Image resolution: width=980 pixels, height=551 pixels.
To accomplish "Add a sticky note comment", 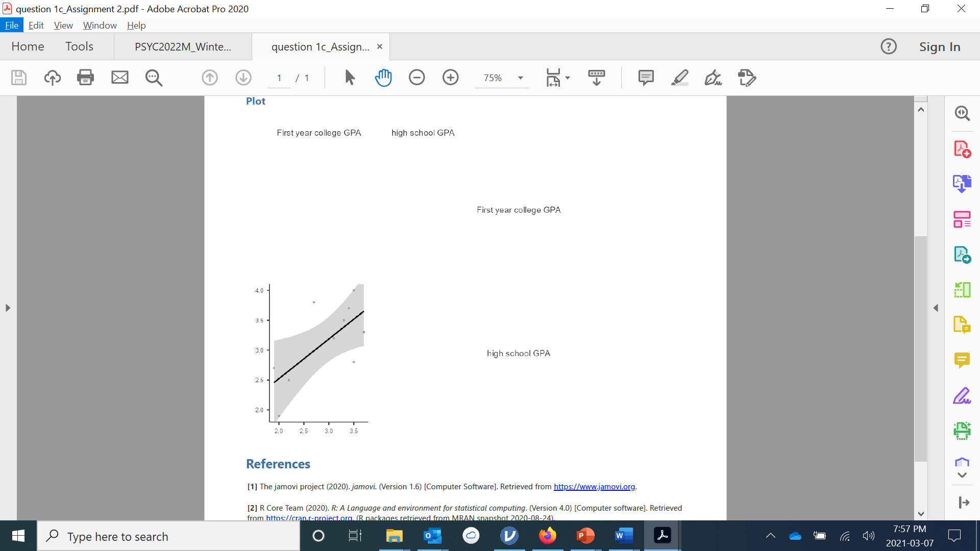I will 646,78.
